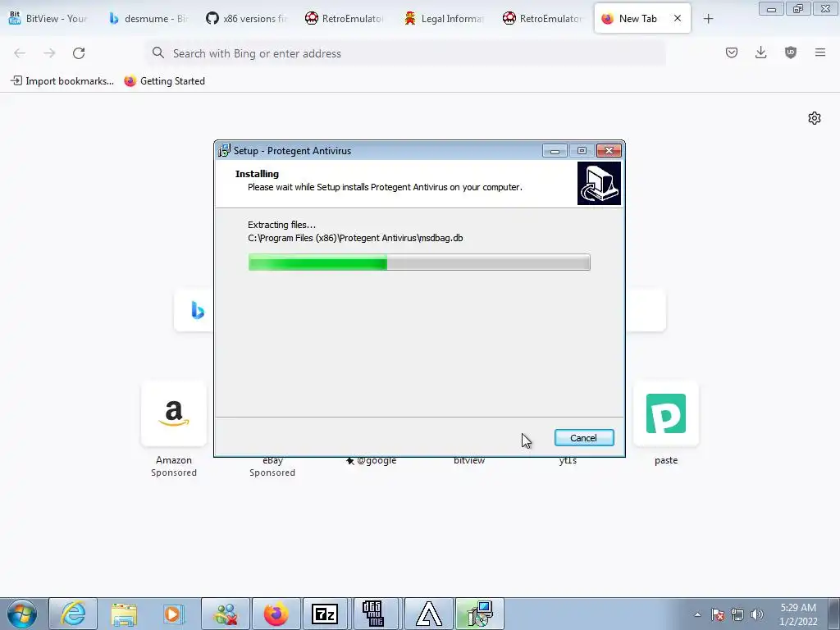Open the triangle logo app in taskbar
840x630 pixels.
pyautogui.click(x=429, y=614)
